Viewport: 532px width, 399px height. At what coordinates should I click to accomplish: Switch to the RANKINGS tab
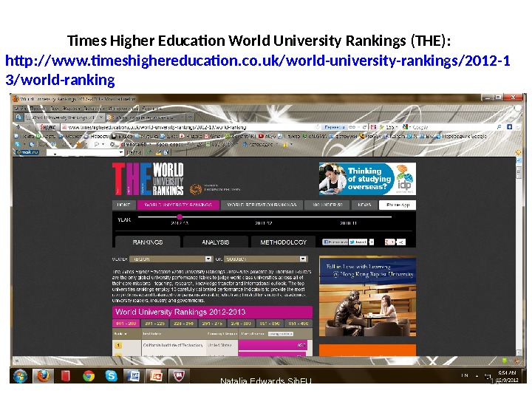148,242
